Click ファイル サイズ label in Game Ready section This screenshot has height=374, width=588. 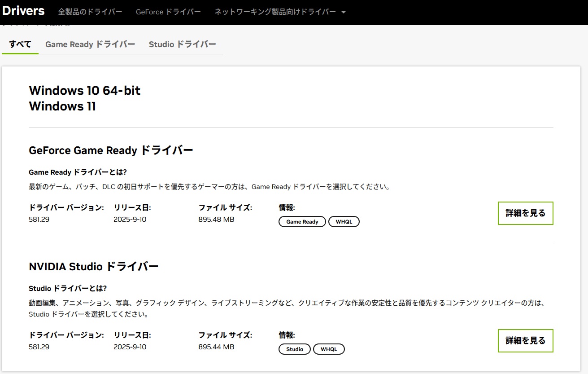pyautogui.click(x=225, y=208)
